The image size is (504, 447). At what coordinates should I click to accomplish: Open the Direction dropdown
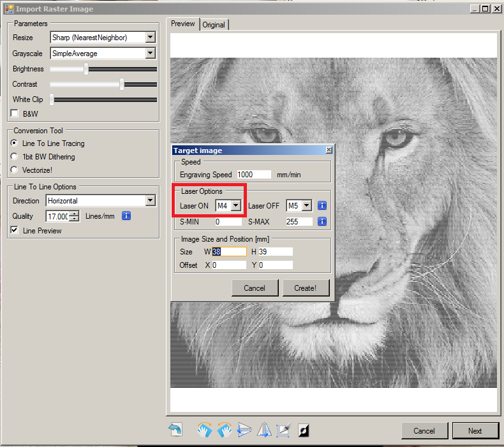150,200
